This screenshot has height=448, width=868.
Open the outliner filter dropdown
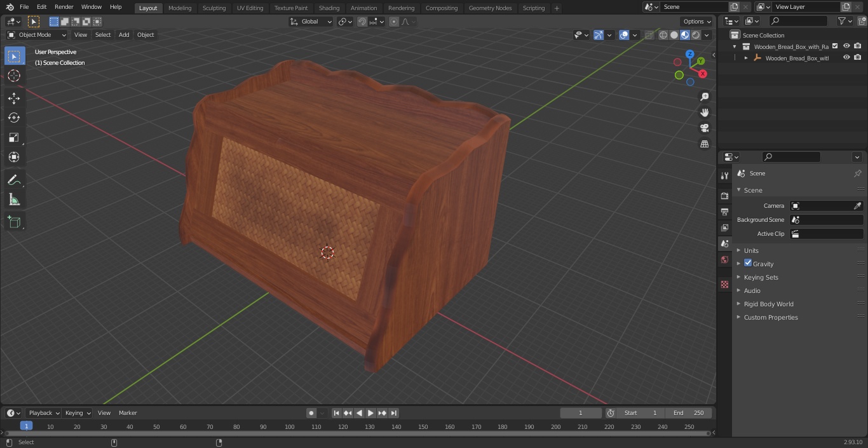(845, 21)
